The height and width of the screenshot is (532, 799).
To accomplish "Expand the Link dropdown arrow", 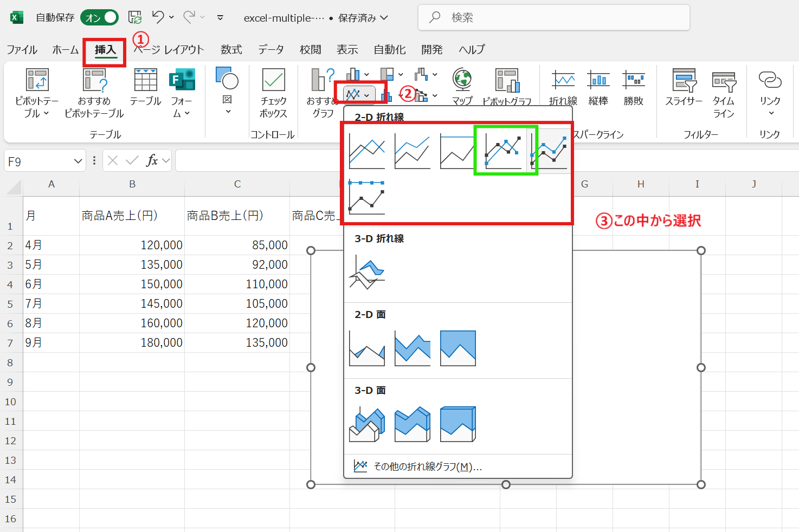I will coord(770,113).
